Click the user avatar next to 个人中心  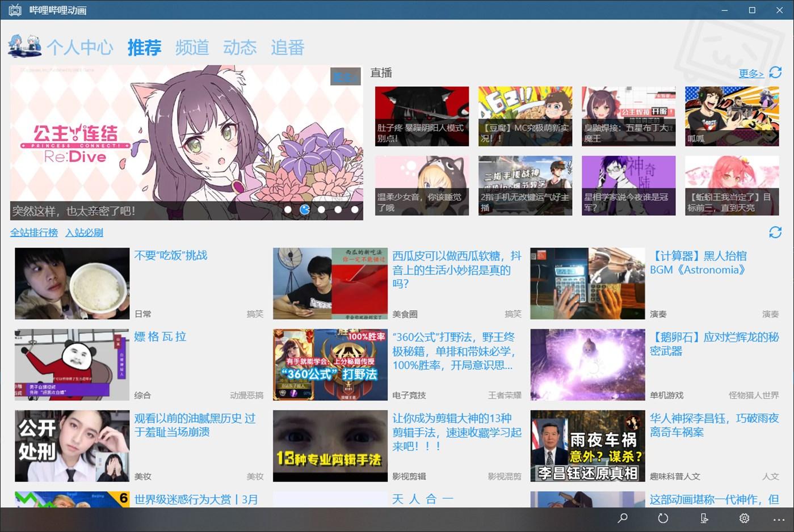(24, 48)
